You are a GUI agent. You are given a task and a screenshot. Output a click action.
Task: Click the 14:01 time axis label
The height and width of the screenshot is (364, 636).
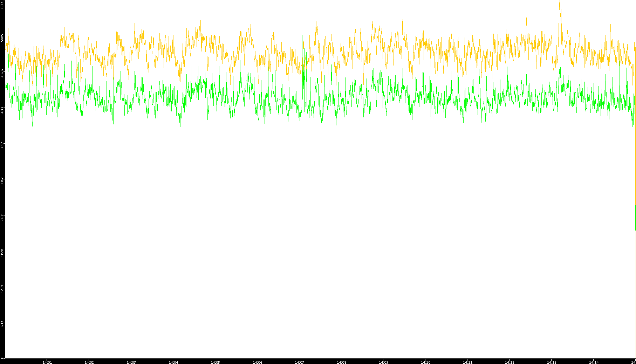click(x=47, y=362)
